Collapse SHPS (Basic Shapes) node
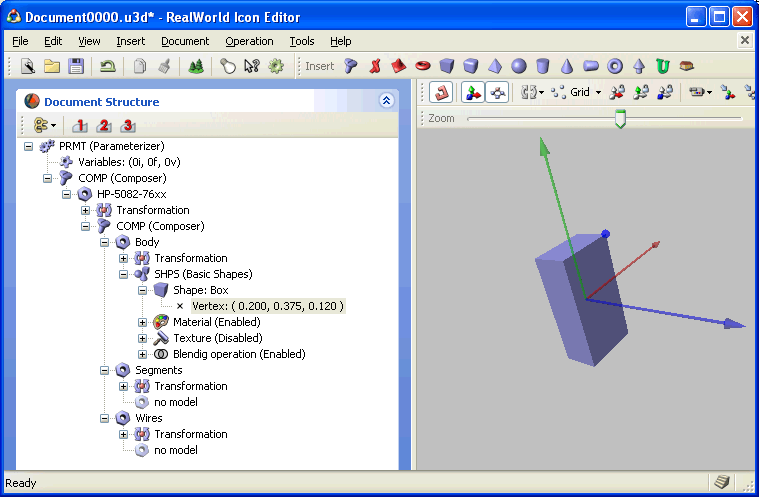759x497 pixels. 123,274
